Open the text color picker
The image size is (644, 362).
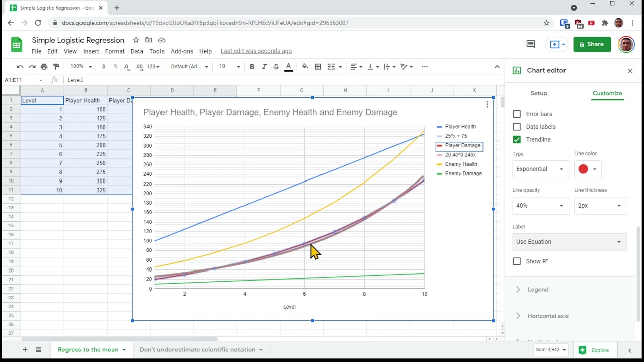(x=288, y=67)
